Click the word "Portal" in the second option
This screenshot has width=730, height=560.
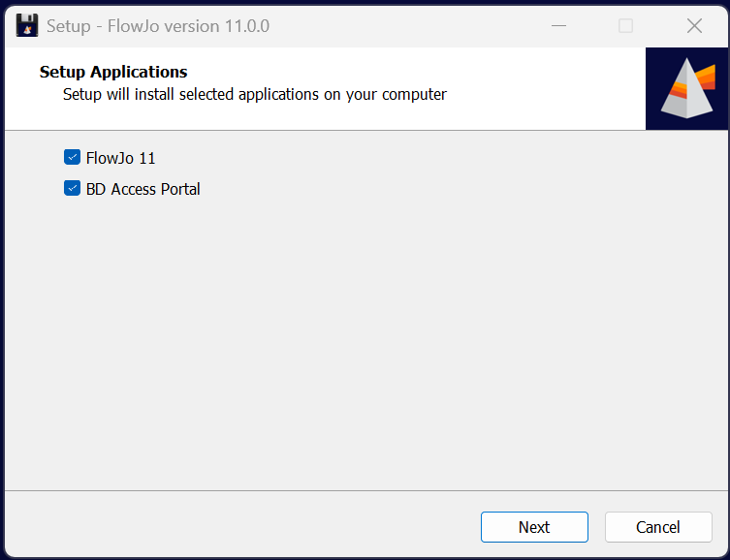click(180, 189)
